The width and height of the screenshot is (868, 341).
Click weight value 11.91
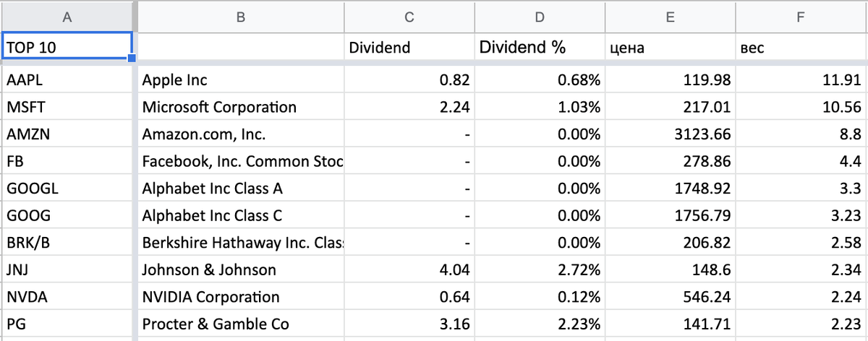click(801, 80)
